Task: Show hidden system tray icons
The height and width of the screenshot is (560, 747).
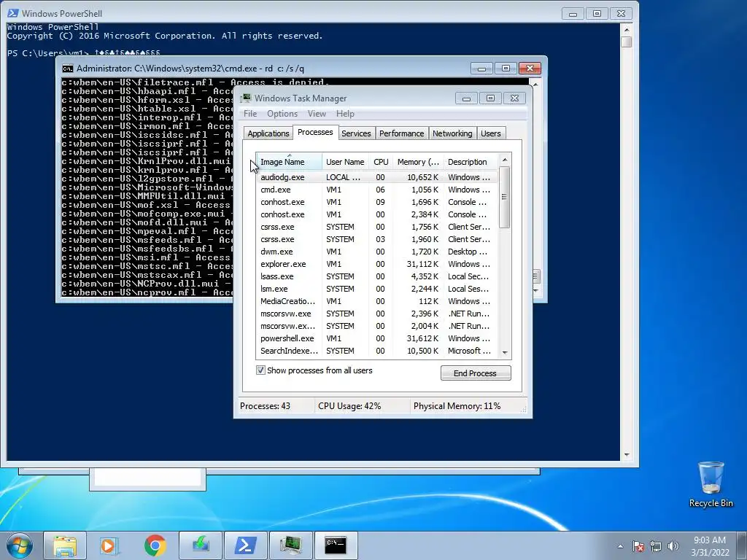Action: 620,546
